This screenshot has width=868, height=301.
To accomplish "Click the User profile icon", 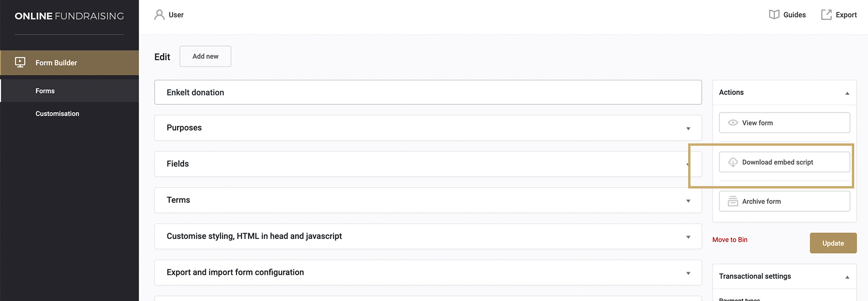I will (x=159, y=15).
